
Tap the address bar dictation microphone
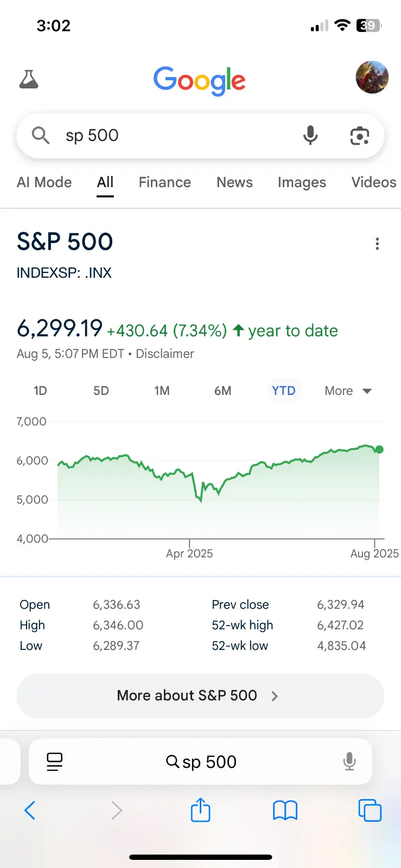(349, 762)
